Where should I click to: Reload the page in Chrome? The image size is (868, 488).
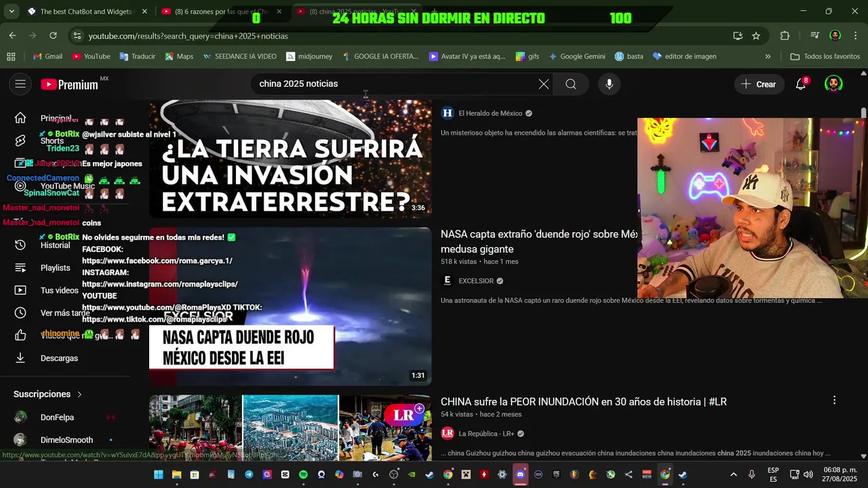click(x=53, y=36)
